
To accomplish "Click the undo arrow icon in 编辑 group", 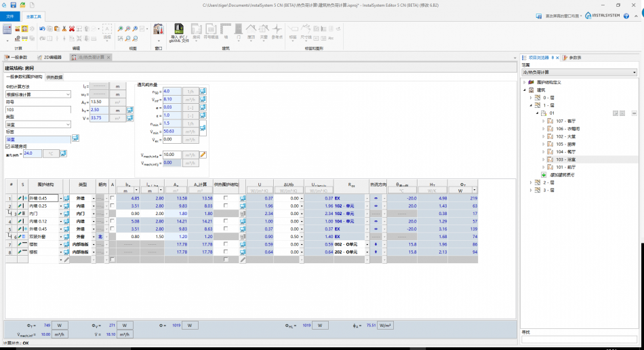I will [x=41, y=28].
